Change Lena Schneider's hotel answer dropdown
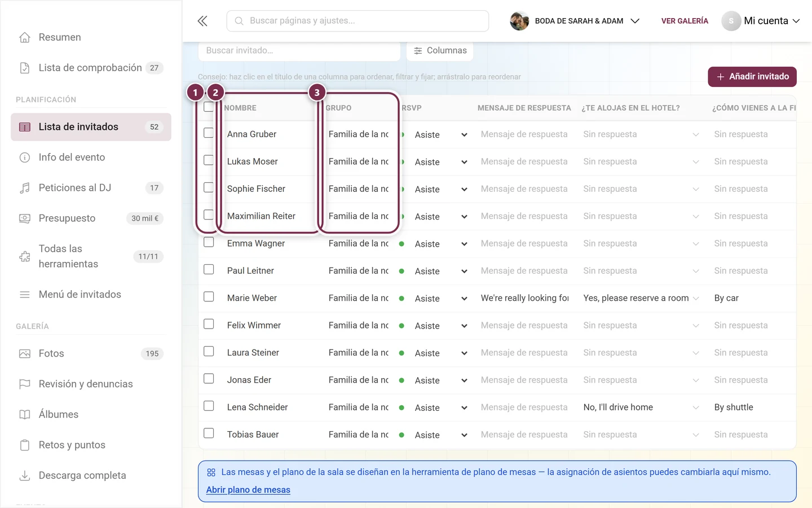Screen dimensions: 812x508 coord(641,408)
